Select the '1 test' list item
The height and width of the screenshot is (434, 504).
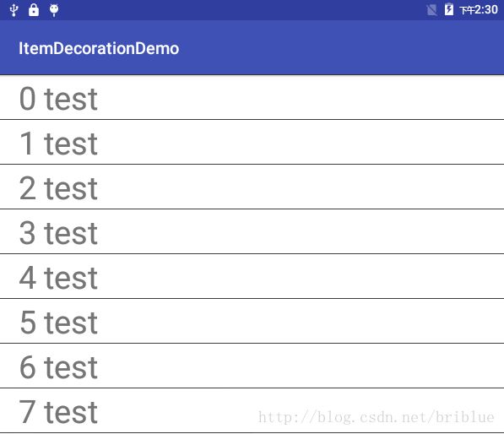pos(252,142)
